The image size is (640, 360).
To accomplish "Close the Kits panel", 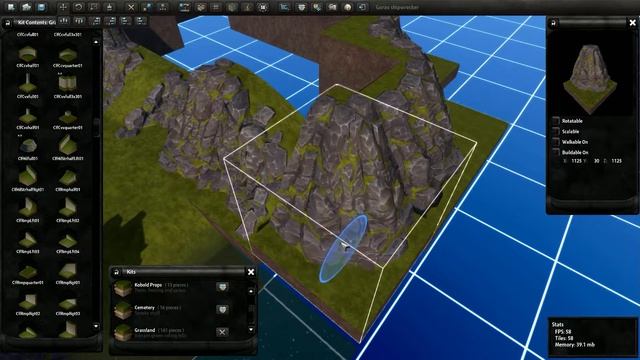I will (251, 272).
